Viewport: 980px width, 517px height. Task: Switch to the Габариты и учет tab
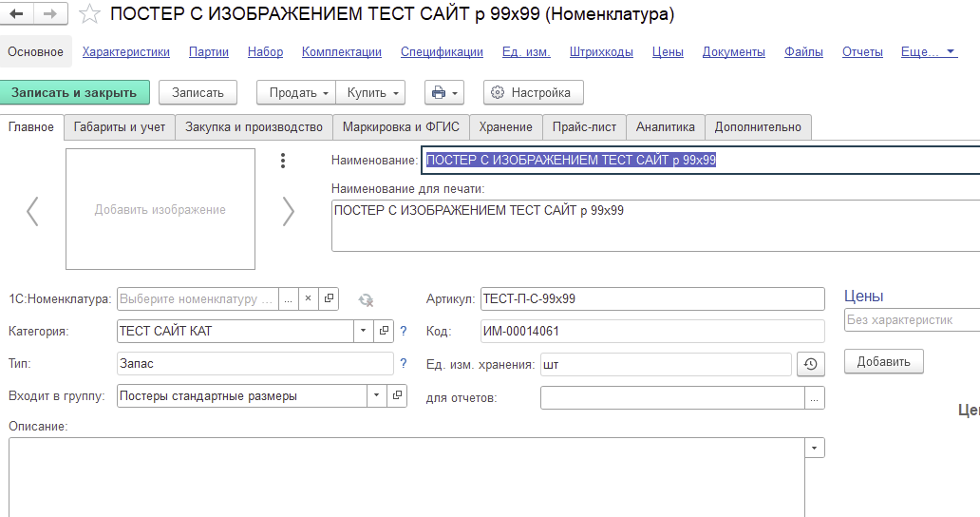(x=120, y=126)
